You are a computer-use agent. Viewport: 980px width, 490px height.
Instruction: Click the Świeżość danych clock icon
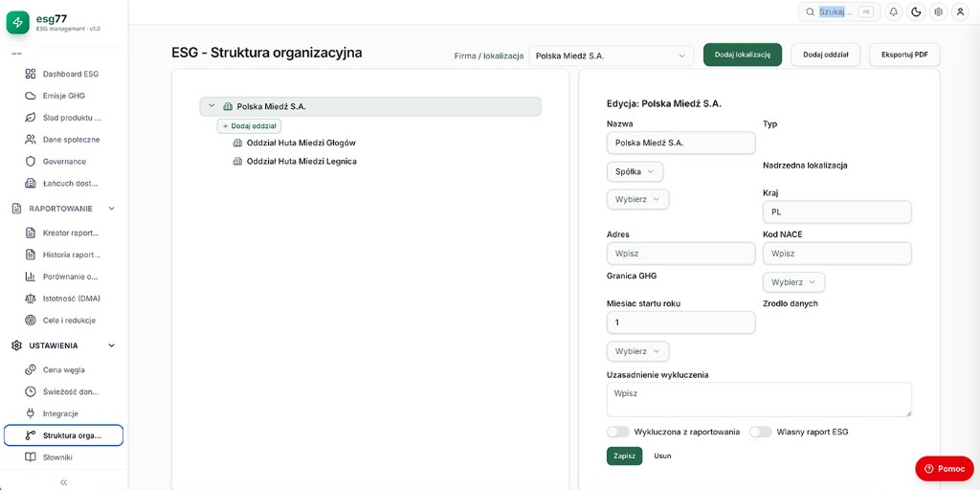(x=30, y=391)
